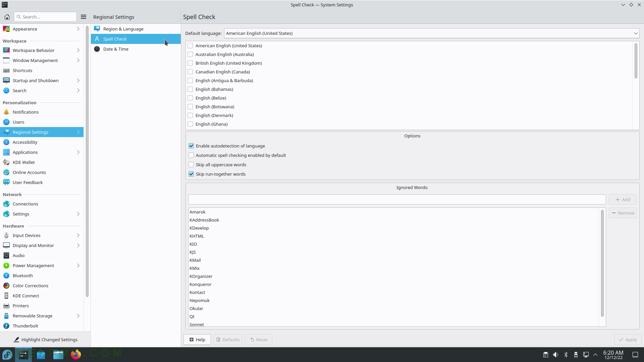The height and width of the screenshot is (362, 644).
Task: Enable automatic spell checking by default
Action: coord(191,155)
